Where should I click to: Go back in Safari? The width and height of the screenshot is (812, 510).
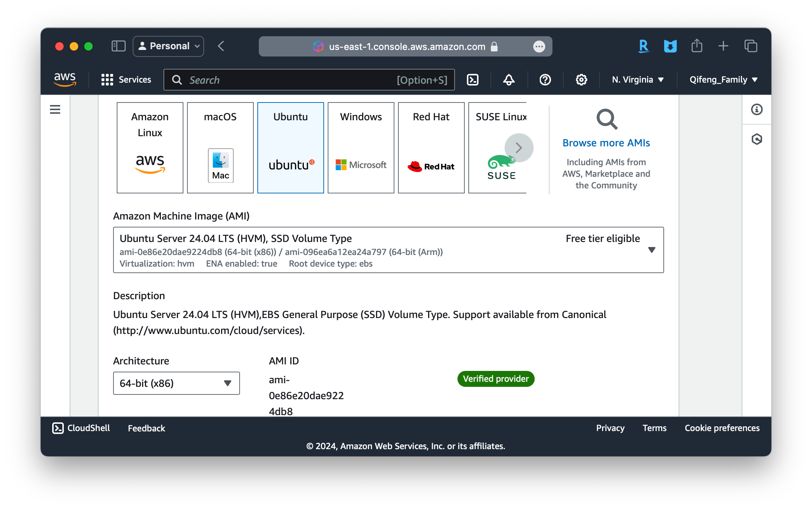point(221,46)
